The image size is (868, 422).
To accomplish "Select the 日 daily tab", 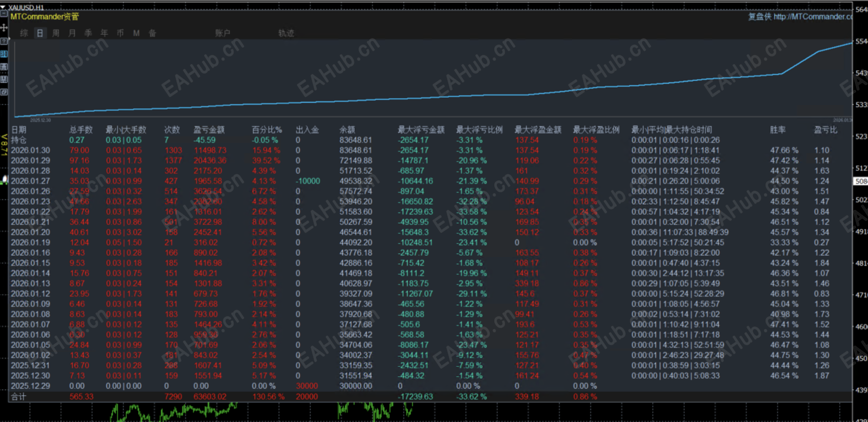I will [x=40, y=33].
